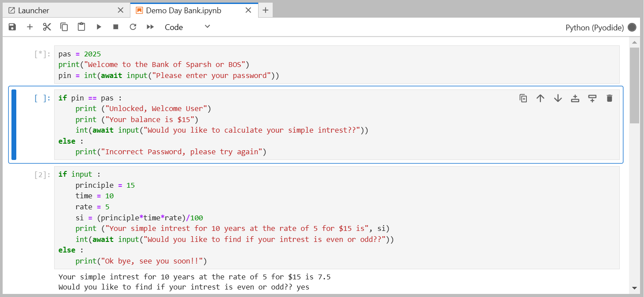
Task: Insert a cell below the active cell
Action: [592, 98]
